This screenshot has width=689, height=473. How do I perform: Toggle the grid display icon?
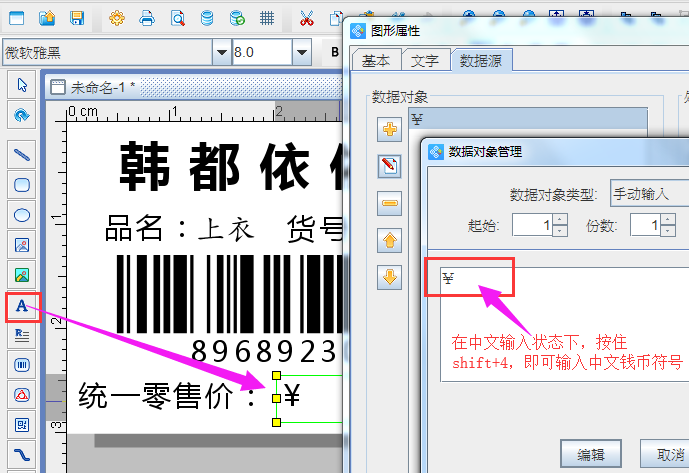[x=267, y=18]
